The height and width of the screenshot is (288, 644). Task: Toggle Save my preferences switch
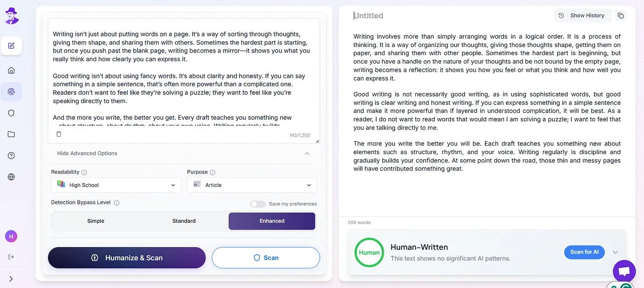click(x=258, y=204)
